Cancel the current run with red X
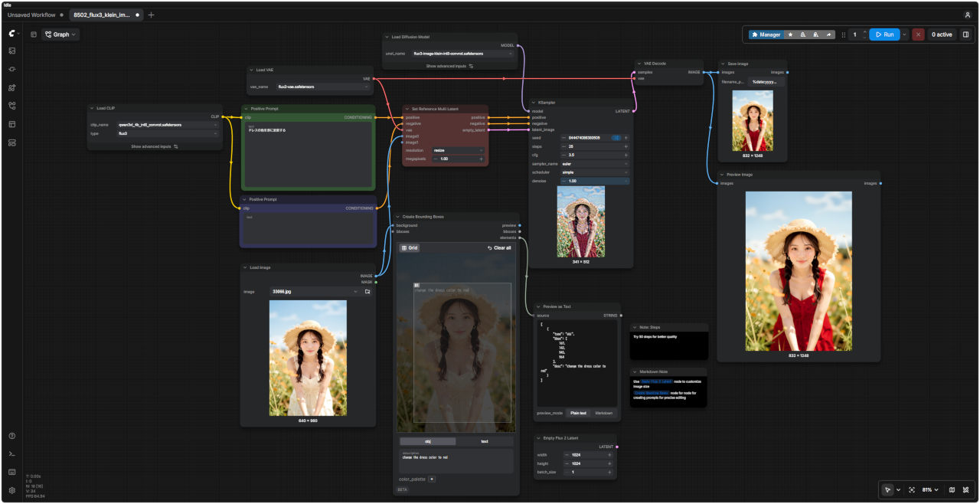 918,34
